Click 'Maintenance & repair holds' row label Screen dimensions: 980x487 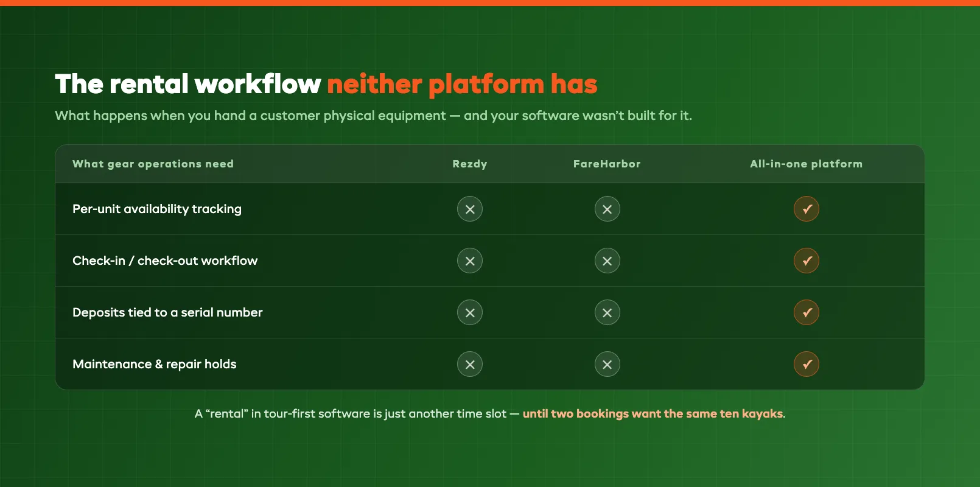point(155,364)
